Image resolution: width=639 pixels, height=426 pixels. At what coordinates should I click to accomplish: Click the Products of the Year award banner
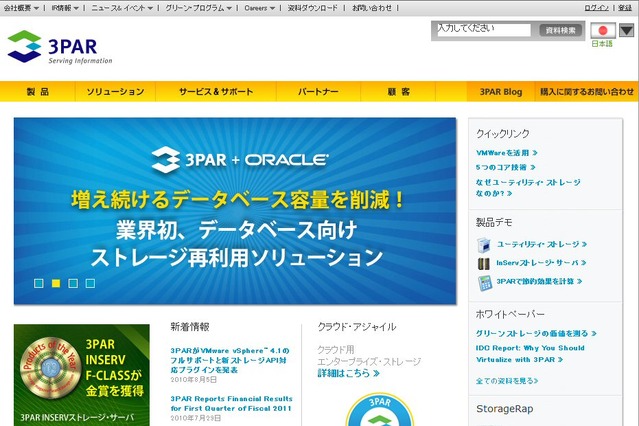coord(82,375)
